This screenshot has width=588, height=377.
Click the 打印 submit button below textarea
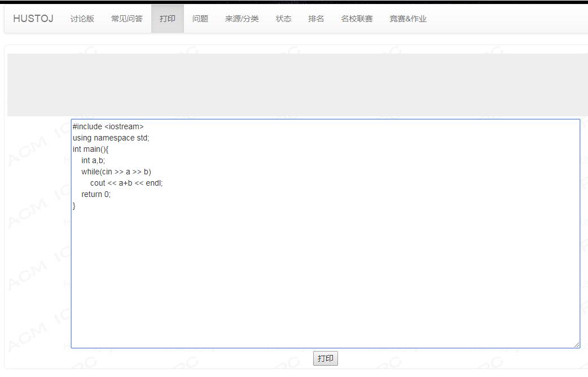click(325, 358)
